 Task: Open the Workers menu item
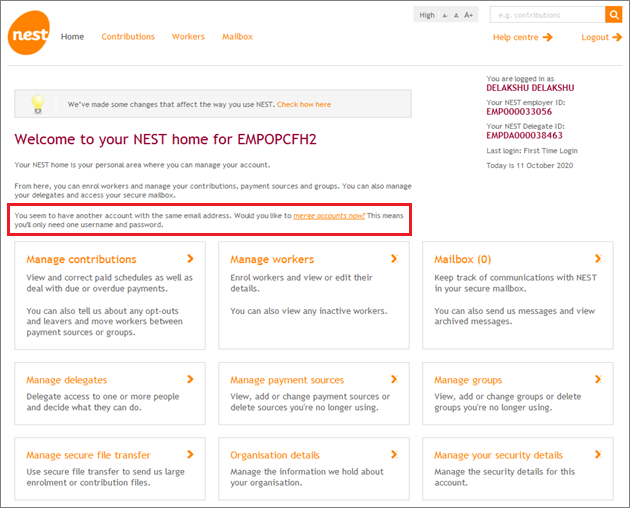(x=188, y=37)
